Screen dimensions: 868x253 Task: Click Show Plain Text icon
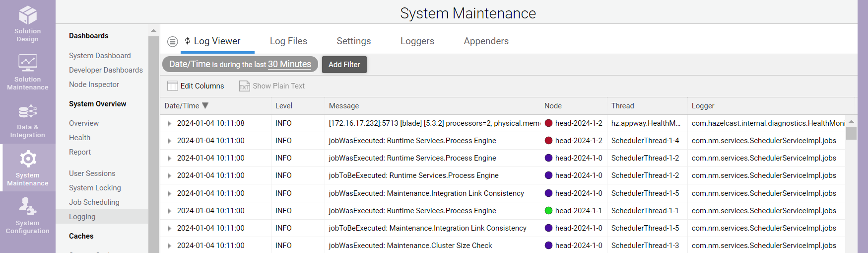(245, 86)
